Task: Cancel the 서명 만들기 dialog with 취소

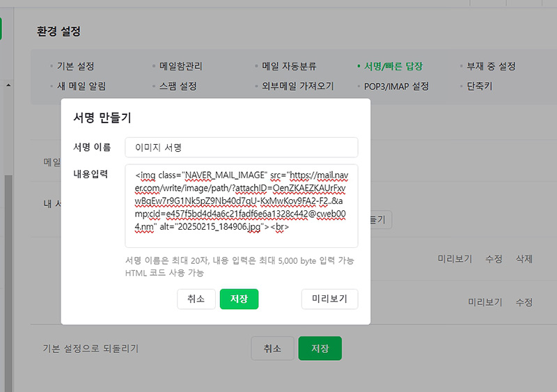Action: [x=196, y=299]
